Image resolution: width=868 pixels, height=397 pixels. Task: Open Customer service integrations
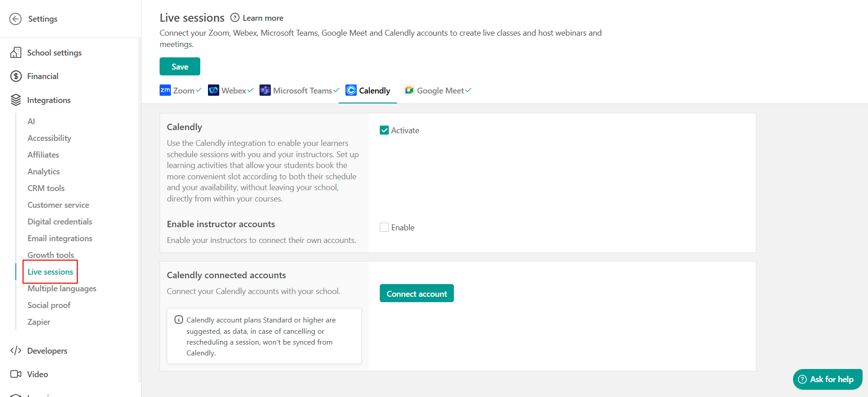(58, 205)
